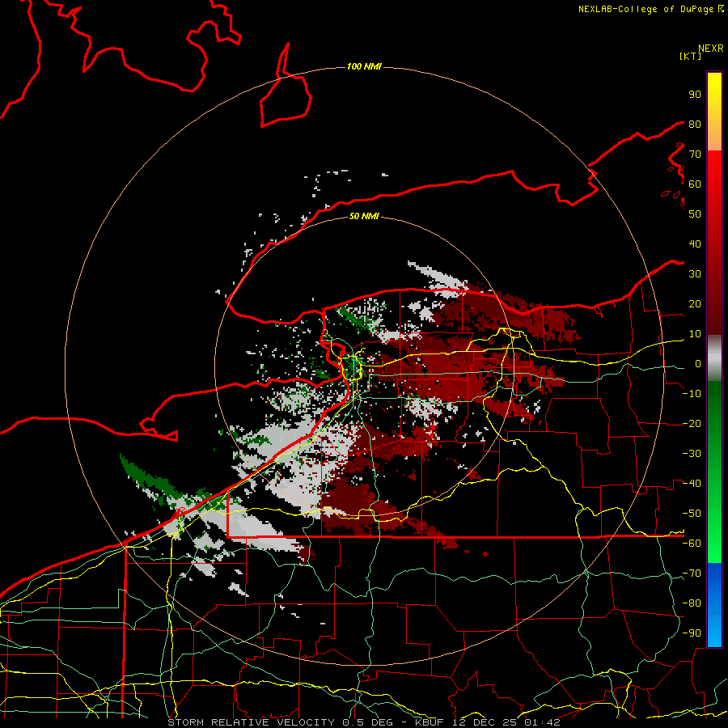Click the 10 value on velocity scale
The width and height of the screenshot is (728, 728).
coord(695,334)
